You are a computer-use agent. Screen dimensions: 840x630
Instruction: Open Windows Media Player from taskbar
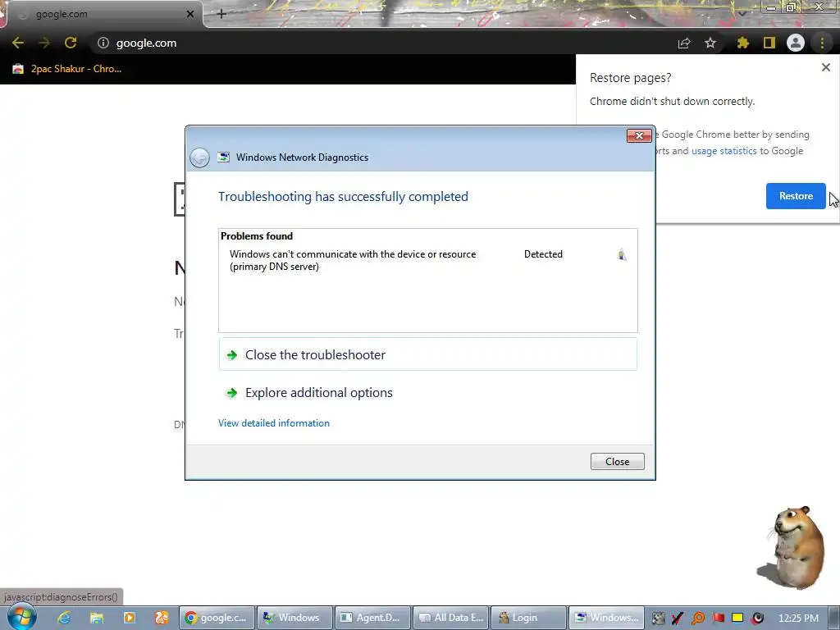[130, 618]
